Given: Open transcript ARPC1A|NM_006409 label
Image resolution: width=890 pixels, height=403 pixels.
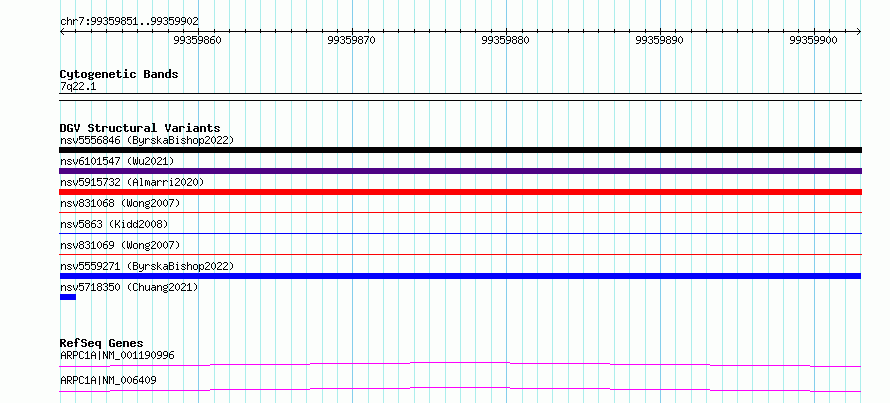Looking at the screenshot, I should click(x=108, y=380).
